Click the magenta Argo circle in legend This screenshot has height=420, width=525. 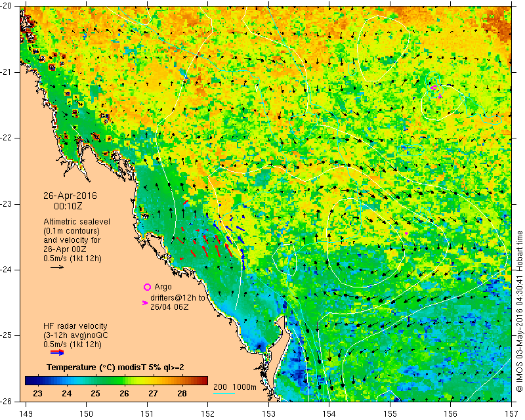(147, 287)
